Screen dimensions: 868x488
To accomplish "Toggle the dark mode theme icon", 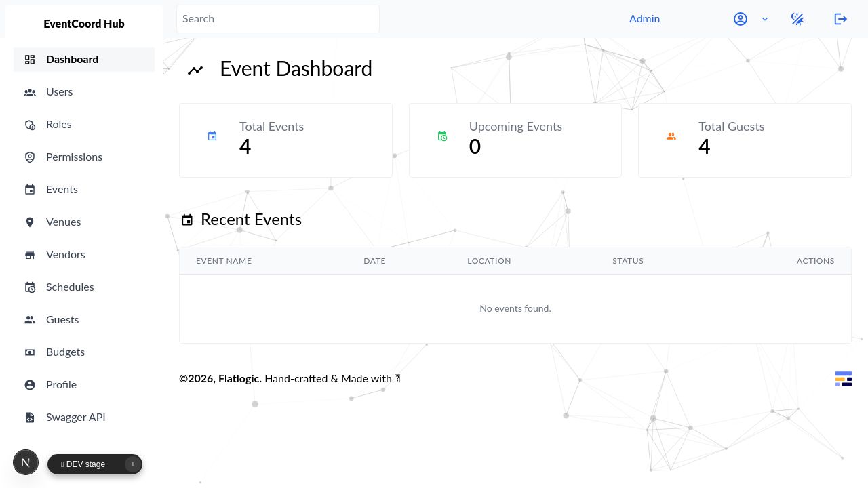I will tap(797, 19).
